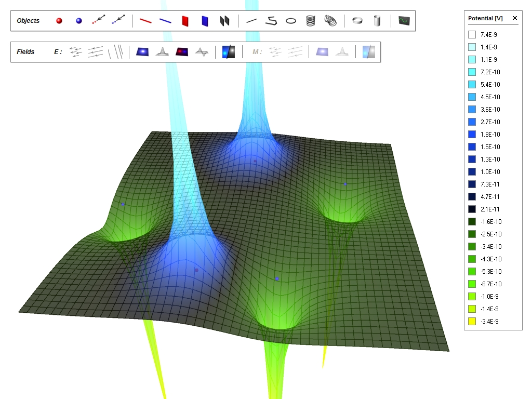Insert a solenoid coil object
Screen dimensions: 532x399
311,21
